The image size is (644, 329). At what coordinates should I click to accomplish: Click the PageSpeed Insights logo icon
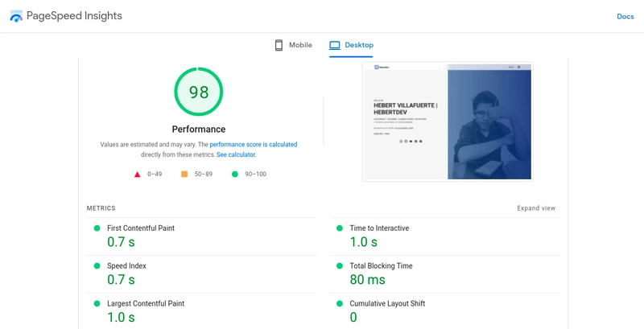pos(16,16)
